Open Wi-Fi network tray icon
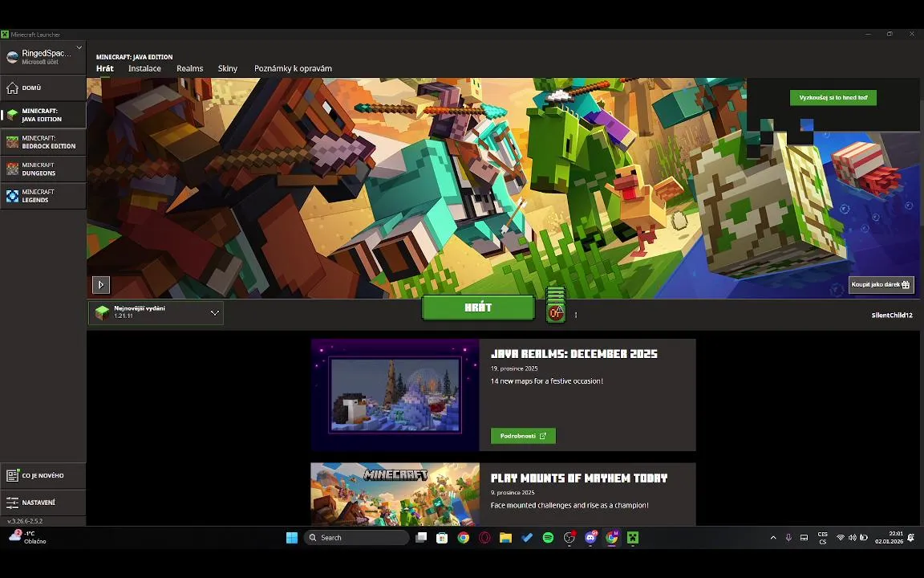Screen dimensions: 924x578 click(841, 538)
